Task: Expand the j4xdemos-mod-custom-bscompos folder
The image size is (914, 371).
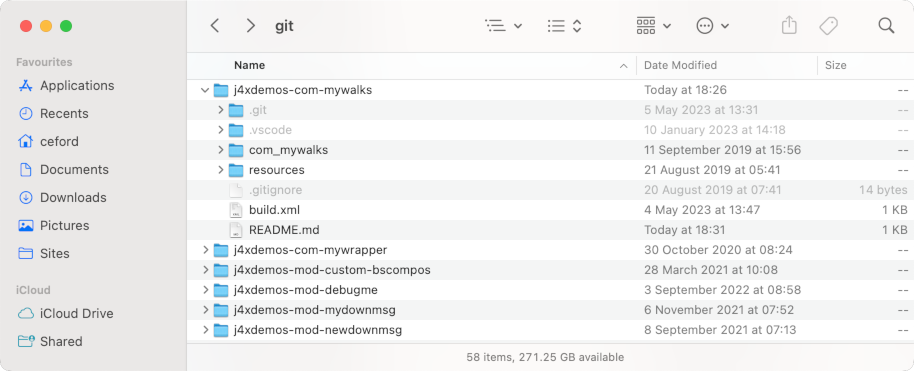Action: tap(205, 270)
